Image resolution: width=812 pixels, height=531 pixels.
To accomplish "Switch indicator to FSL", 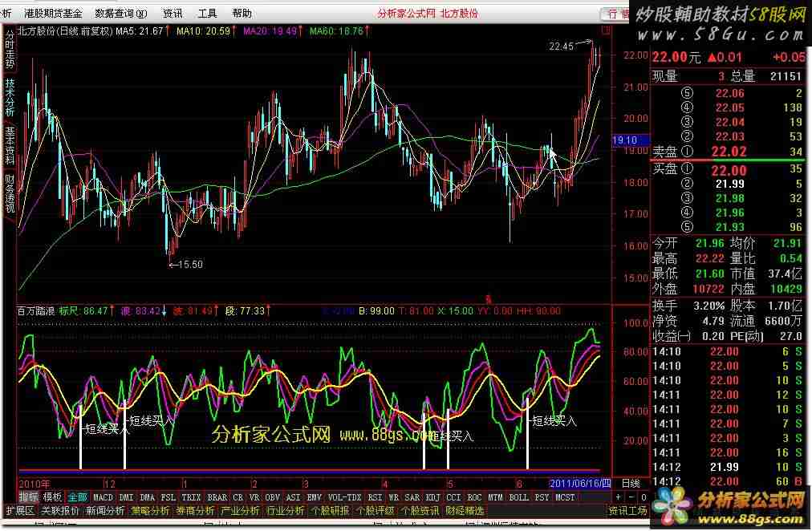I will click(x=168, y=497).
